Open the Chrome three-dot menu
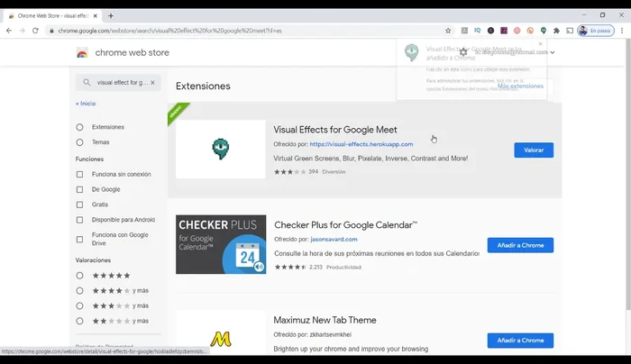This screenshot has height=364, width=631. 622,31
